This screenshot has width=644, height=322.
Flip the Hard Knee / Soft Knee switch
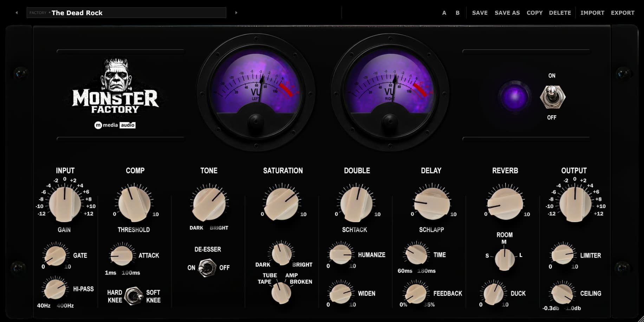point(134,296)
